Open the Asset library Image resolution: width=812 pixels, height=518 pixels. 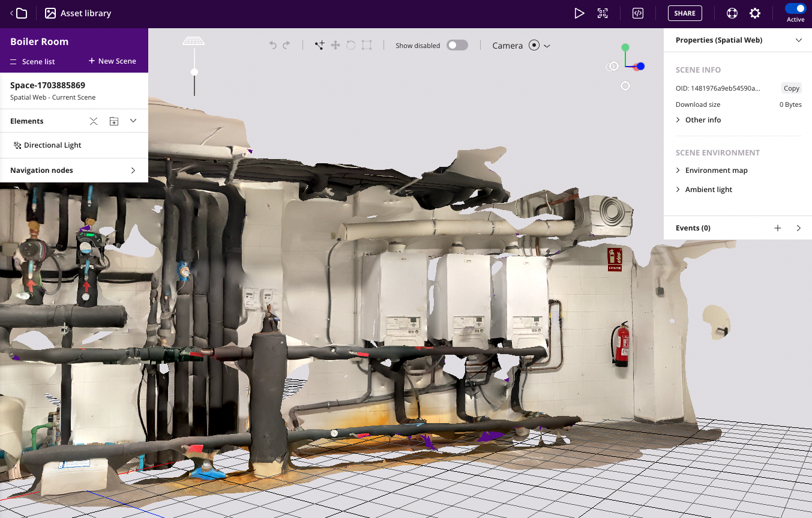78,13
